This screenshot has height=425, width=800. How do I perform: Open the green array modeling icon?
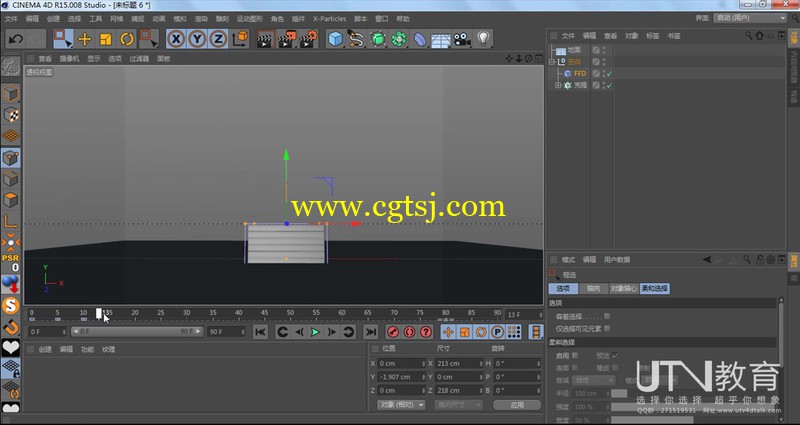pyautogui.click(x=399, y=39)
